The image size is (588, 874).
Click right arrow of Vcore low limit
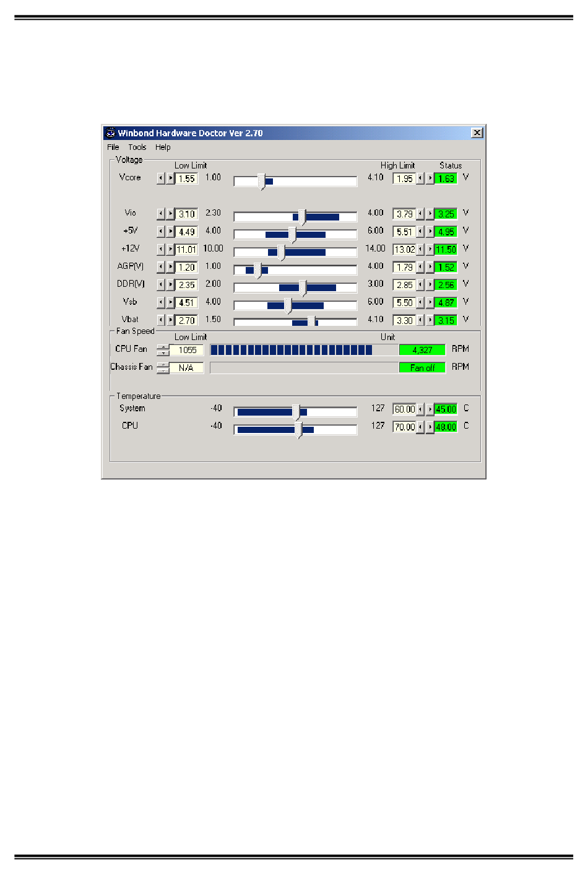(170, 178)
